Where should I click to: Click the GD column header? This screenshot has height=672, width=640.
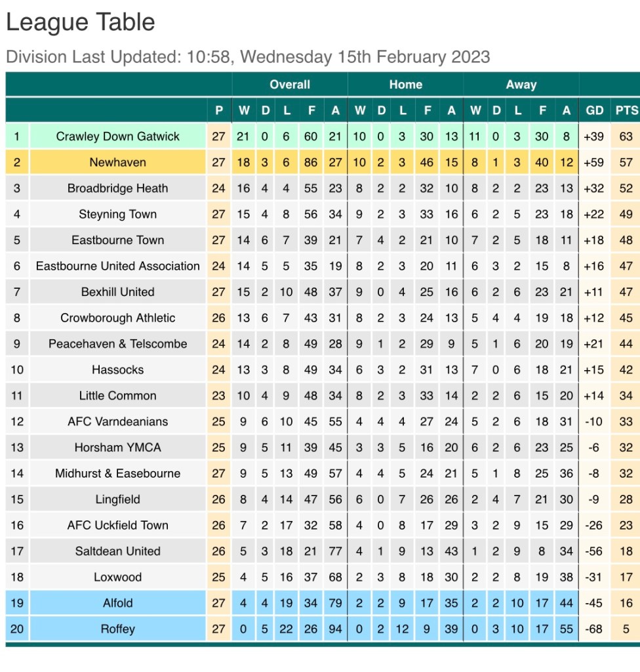click(595, 111)
